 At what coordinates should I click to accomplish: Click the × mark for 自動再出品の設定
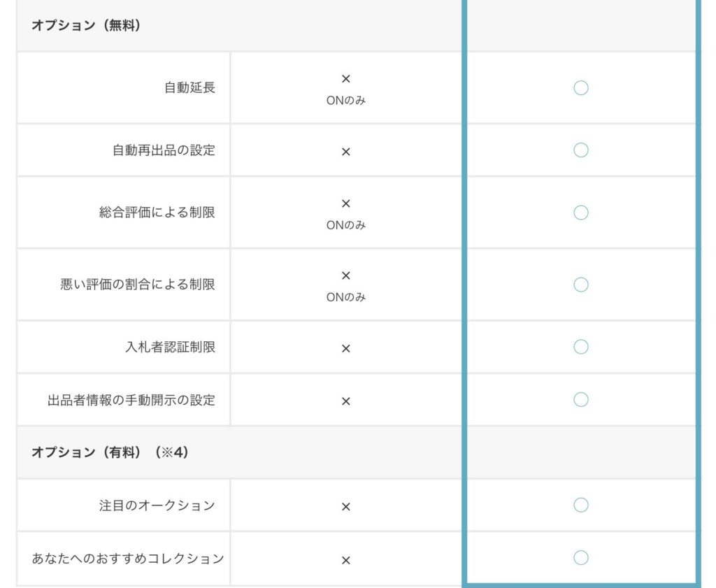(x=345, y=152)
